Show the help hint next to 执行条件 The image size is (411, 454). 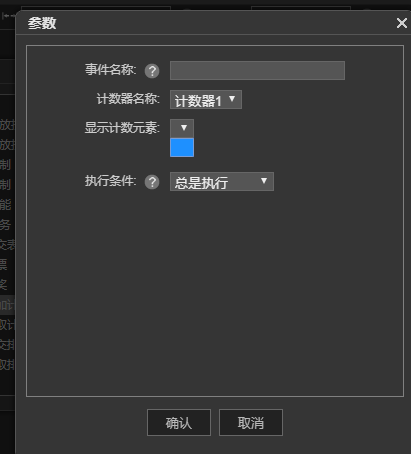click(152, 182)
